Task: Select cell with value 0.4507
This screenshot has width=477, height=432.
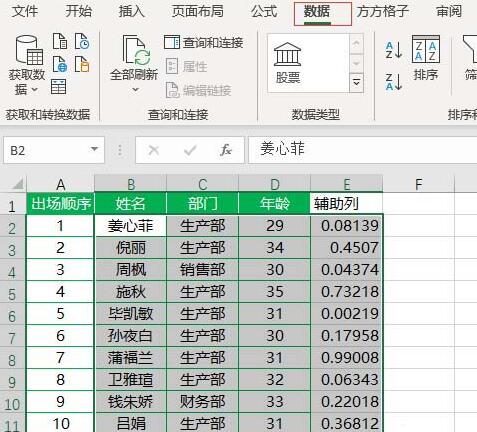Action: click(x=347, y=248)
